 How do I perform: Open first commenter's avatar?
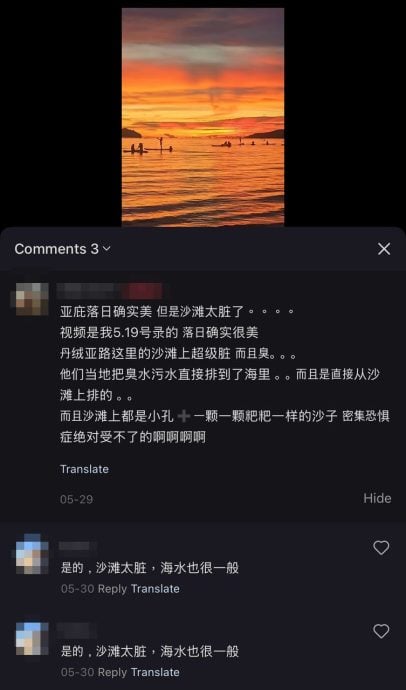click(32, 554)
